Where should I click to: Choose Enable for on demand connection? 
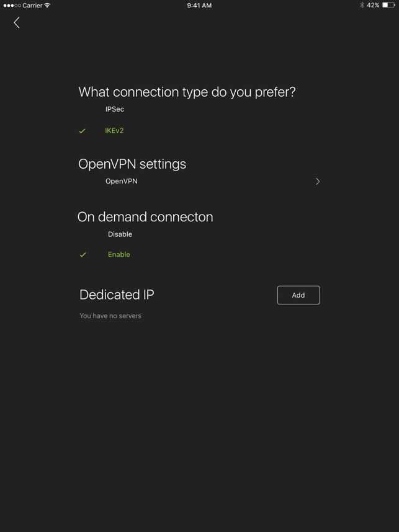119,255
